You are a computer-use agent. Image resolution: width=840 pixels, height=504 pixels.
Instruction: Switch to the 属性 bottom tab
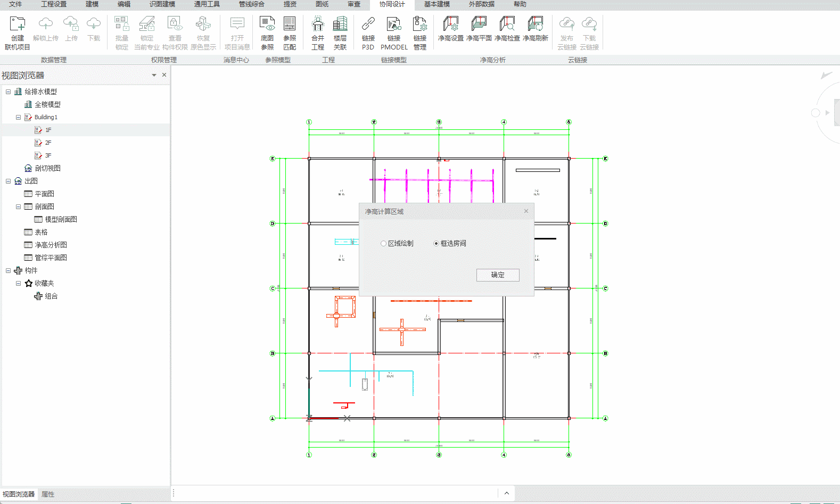(48, 494)
